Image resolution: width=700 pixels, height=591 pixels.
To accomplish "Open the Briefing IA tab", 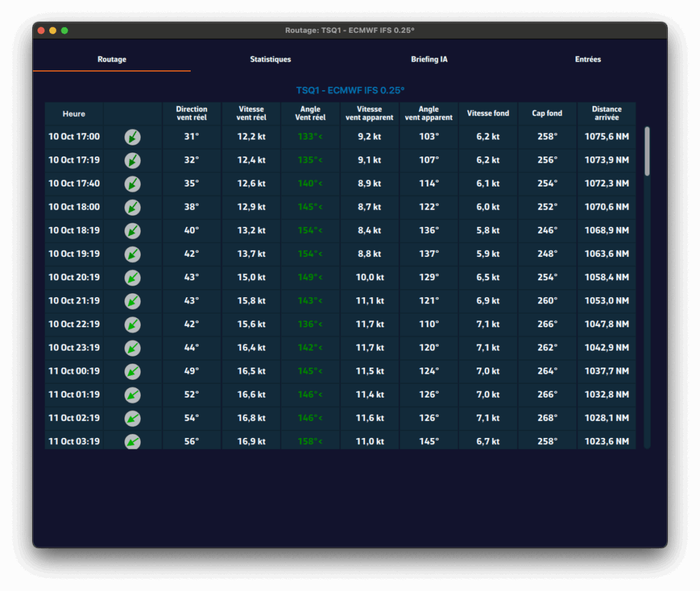I will [x=429, y=59].
